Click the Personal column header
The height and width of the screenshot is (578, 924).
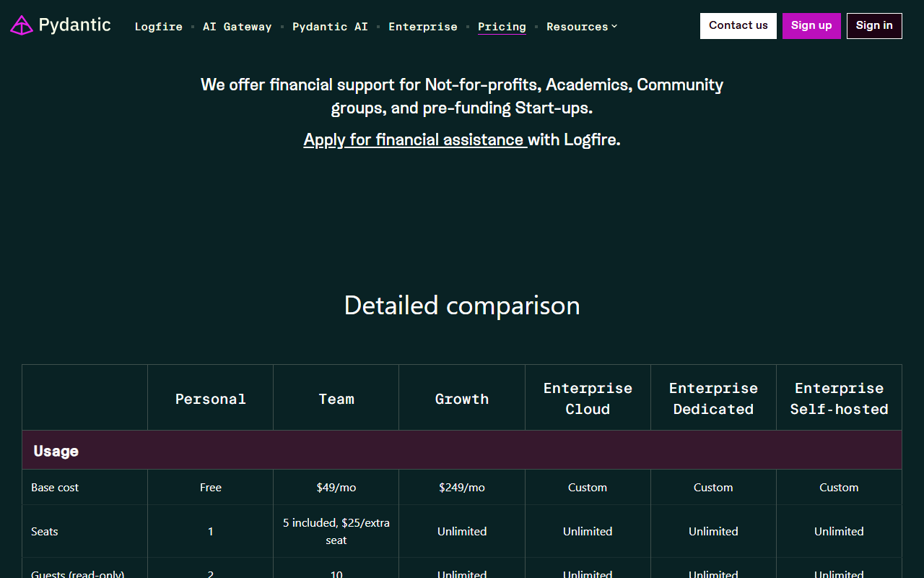point(211,399)
